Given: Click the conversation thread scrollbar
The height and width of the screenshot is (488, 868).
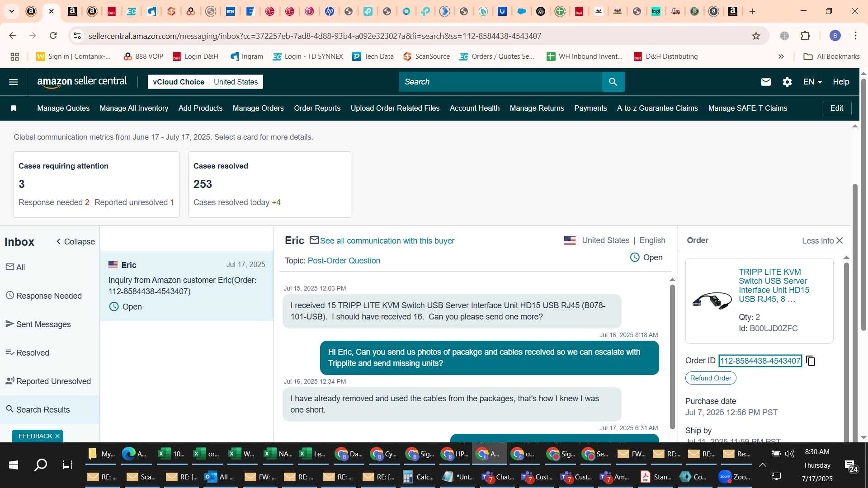Looking at the screenshot, I should click(672, 357).
